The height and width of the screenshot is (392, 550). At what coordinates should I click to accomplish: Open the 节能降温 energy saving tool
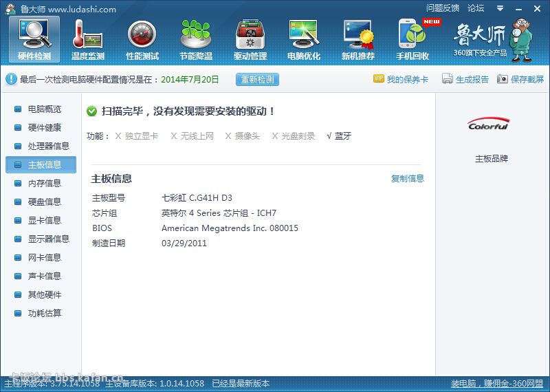(x=196, y=40)
